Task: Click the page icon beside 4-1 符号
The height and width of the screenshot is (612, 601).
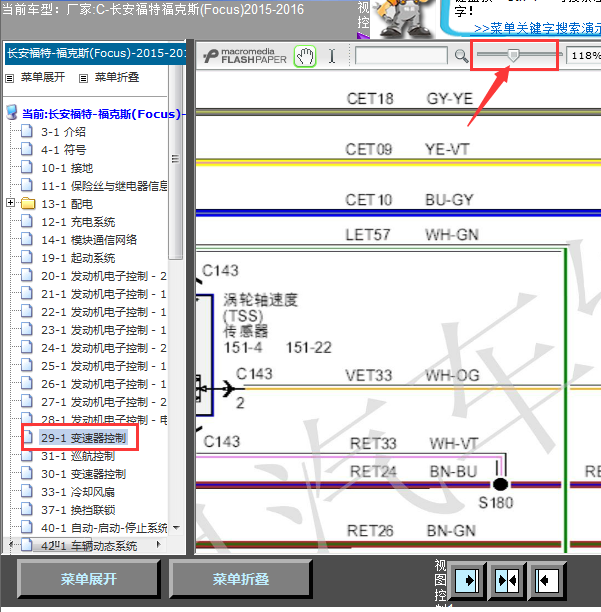Action: 27,149
